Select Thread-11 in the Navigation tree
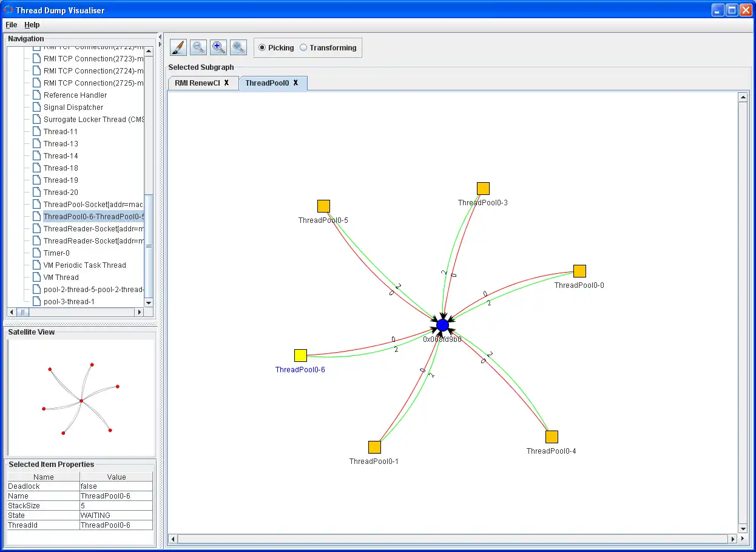Viewport: 756px width, 552px height. (61, 132)
